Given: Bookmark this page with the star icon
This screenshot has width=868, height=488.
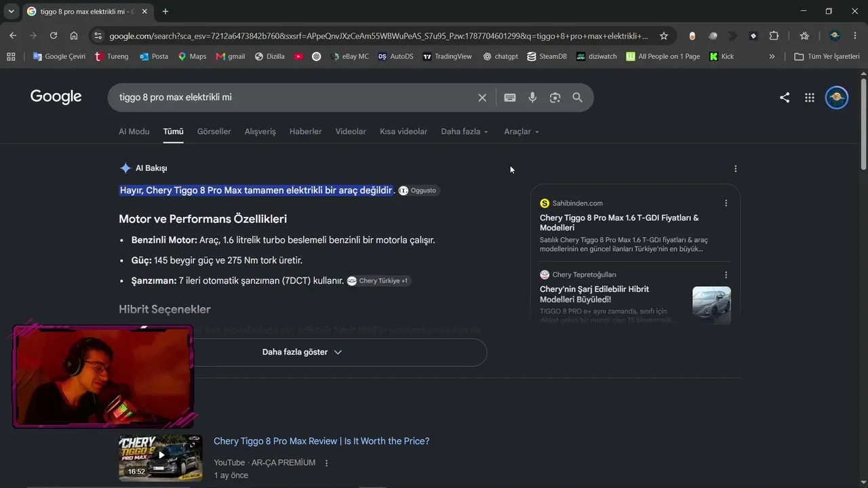Looking at the screenshot, I should [664, 36].
